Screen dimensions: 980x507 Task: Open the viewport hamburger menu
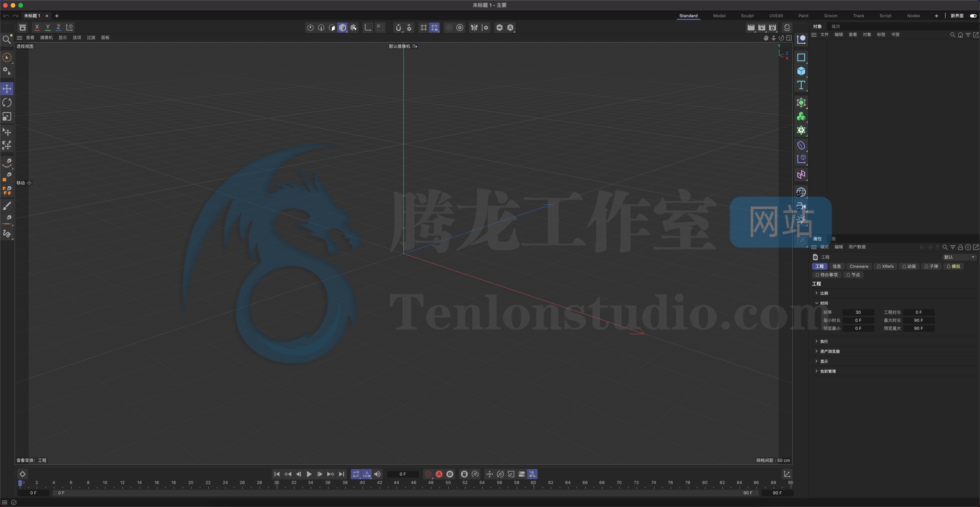(20, 37)
